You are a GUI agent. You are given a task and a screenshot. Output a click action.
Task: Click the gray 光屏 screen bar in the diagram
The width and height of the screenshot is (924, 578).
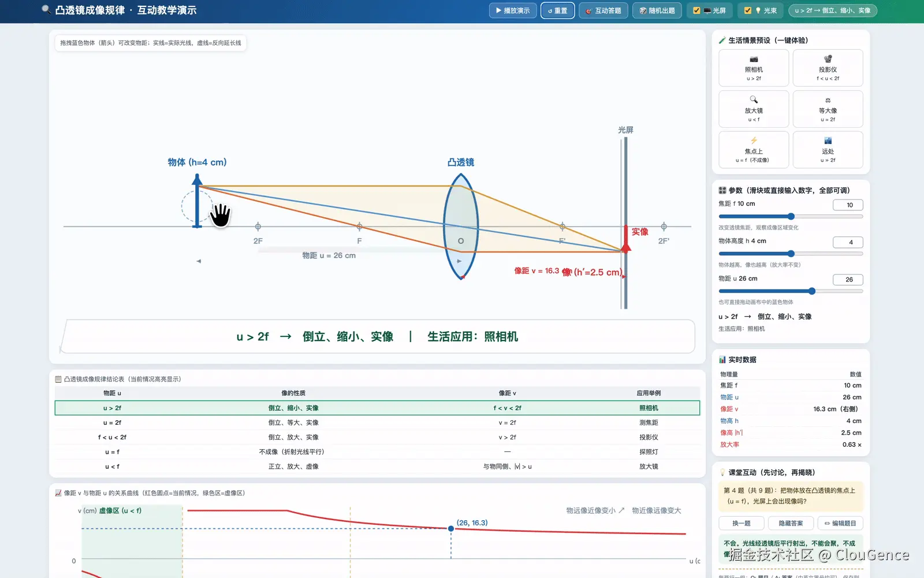[625, 223]
